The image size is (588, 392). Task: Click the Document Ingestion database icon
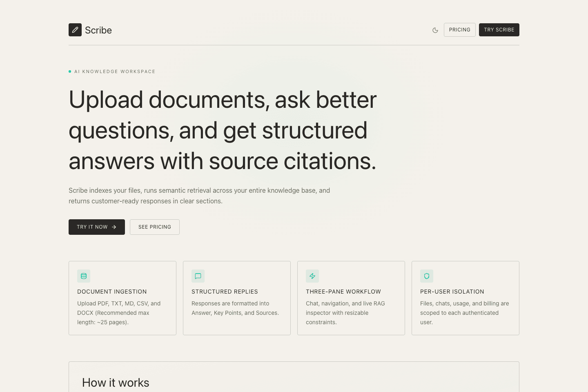point(84,276)
